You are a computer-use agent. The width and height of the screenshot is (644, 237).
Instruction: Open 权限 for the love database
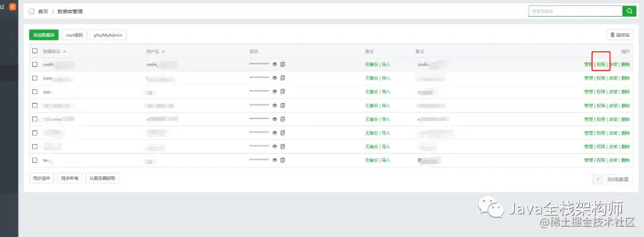(601, 78)
